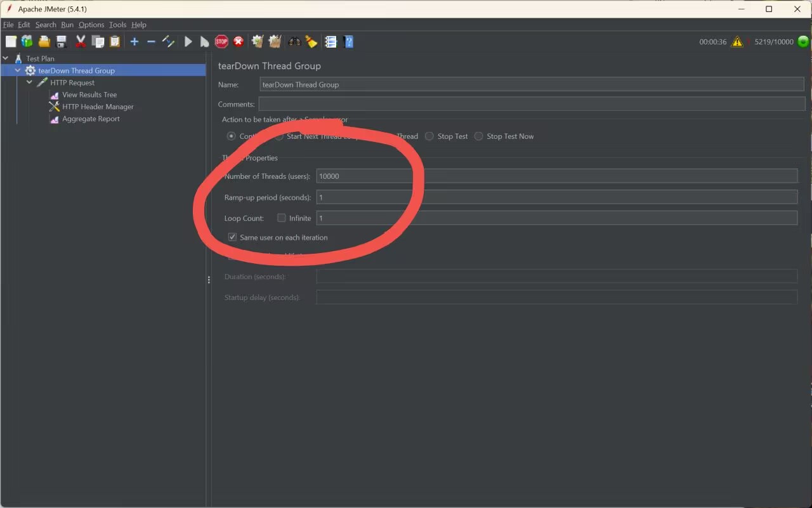The image size is (812, 508).
Task: Select Aggregate Report in tree
Action: (x=91, y=119)
